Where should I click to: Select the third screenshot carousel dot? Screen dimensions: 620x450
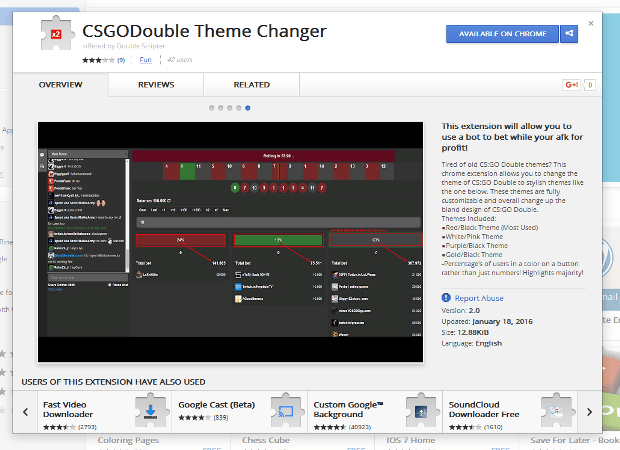230,108
